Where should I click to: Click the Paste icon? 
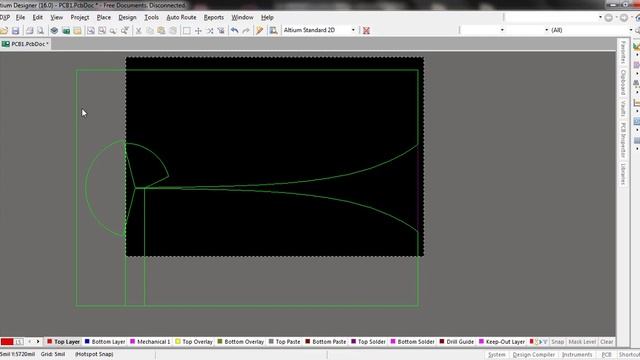[x=161, y=31]
